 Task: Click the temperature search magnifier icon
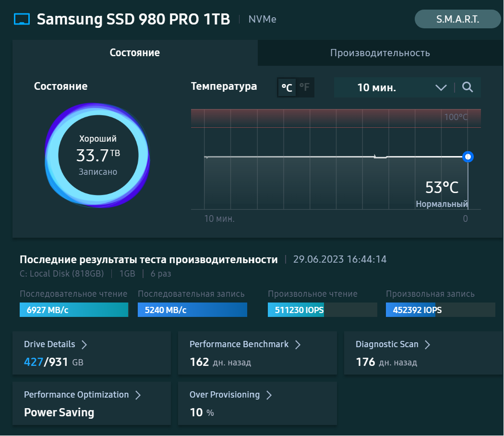click(x=468, y=87)
